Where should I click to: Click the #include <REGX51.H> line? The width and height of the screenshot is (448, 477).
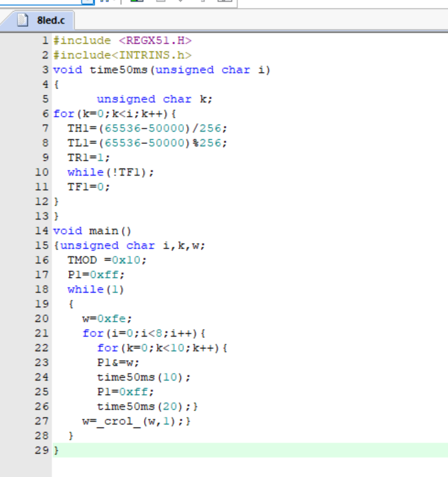pos(122,40)
